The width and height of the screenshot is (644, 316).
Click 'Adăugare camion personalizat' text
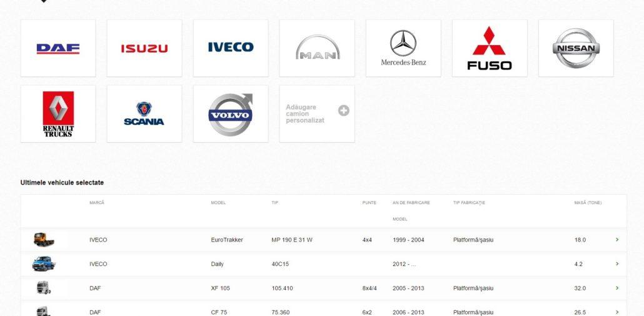pos(305,114)
